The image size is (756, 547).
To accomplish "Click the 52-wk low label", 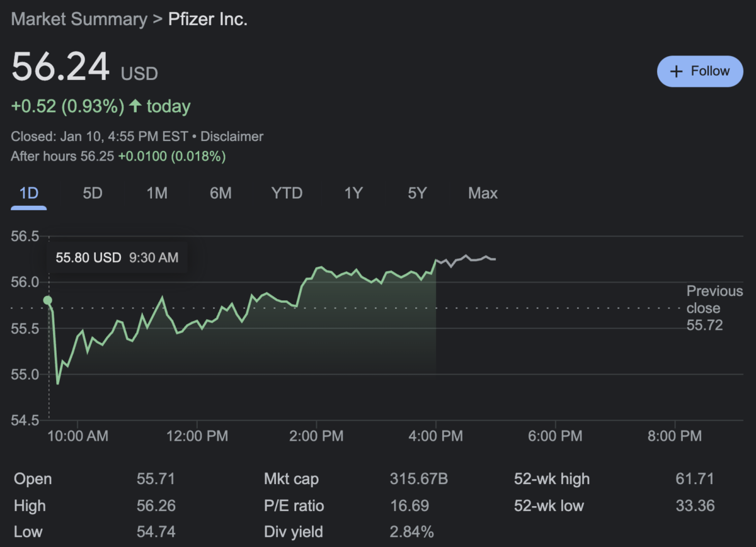I will 549,505.
